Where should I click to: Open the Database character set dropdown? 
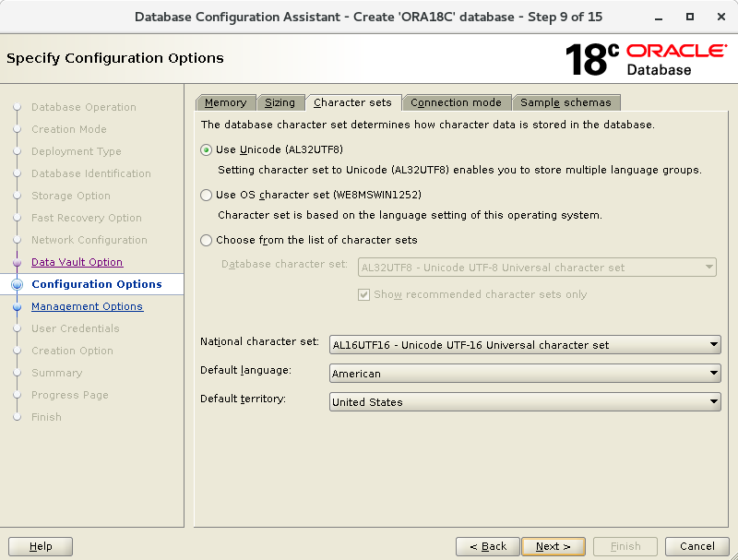click(537, 268)
